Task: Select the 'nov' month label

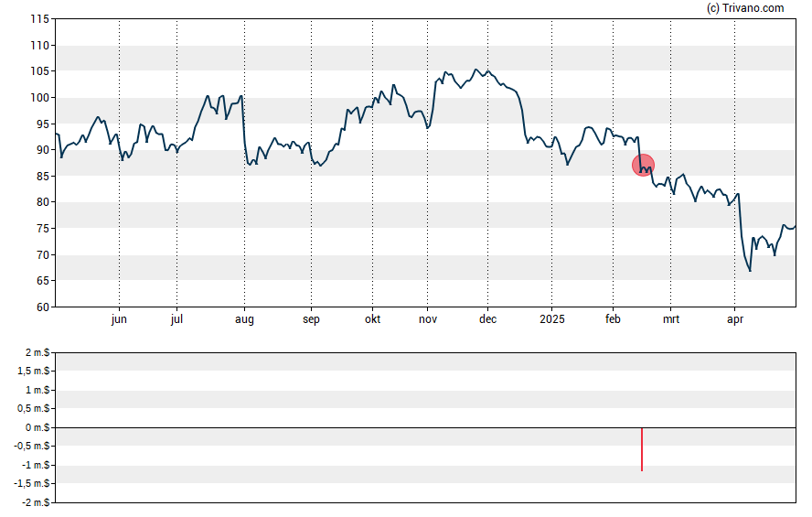Action: coord(428,319)
